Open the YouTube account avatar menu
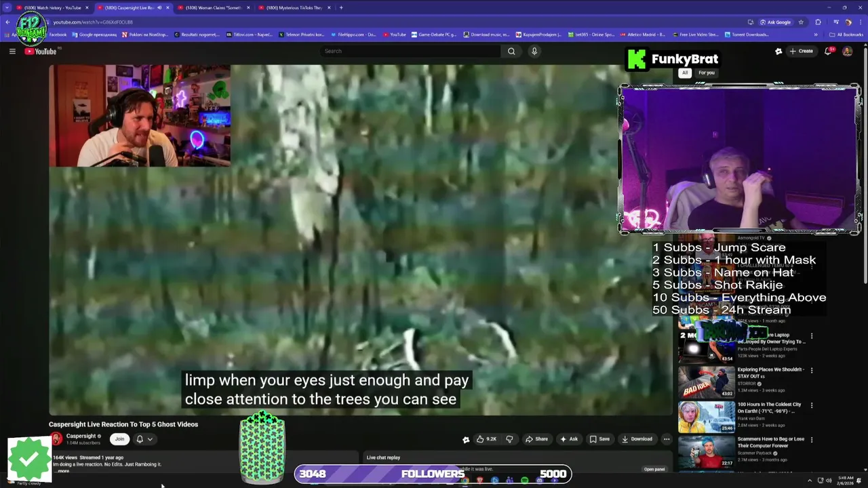 (847, 51)
